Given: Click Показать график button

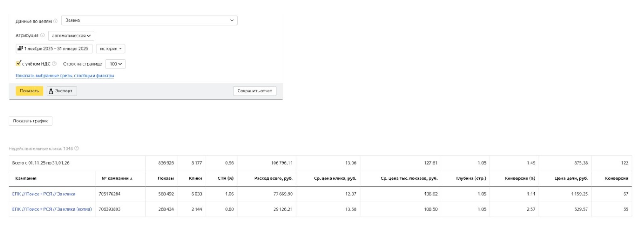Looking at the screenshot, I should 31,121.
